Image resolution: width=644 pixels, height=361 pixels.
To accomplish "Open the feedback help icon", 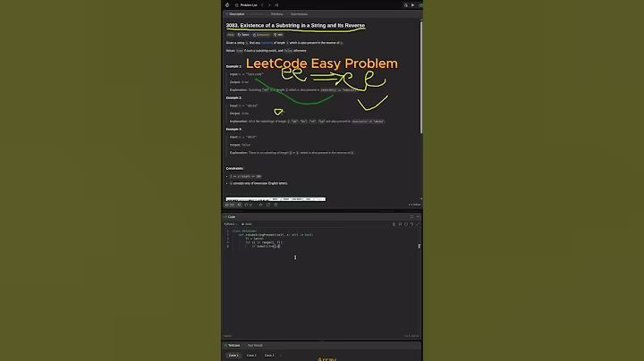I will click(275, 205).
